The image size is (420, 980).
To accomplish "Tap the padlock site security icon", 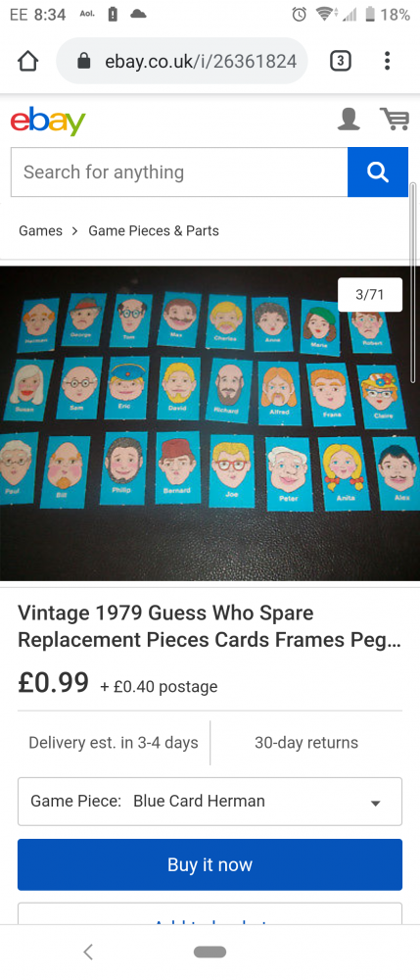I will (x=83, y=61).
